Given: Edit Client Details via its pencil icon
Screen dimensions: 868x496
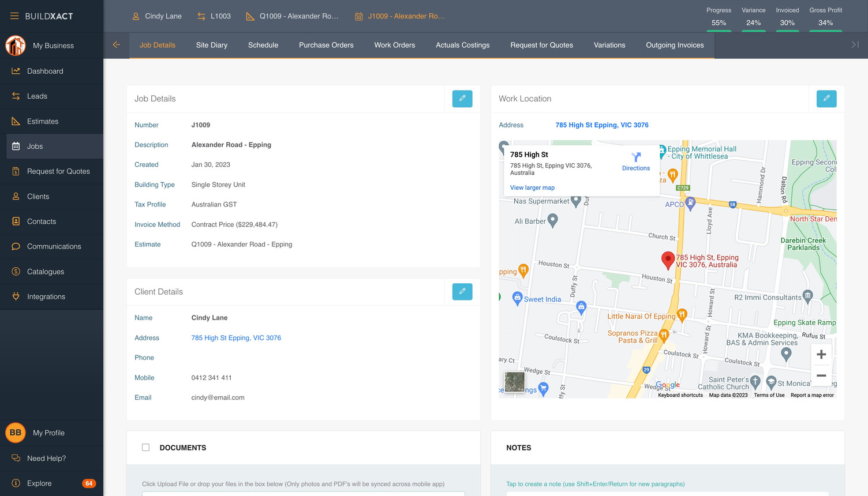Looking at the screenshot, I should tap(462, 291).
